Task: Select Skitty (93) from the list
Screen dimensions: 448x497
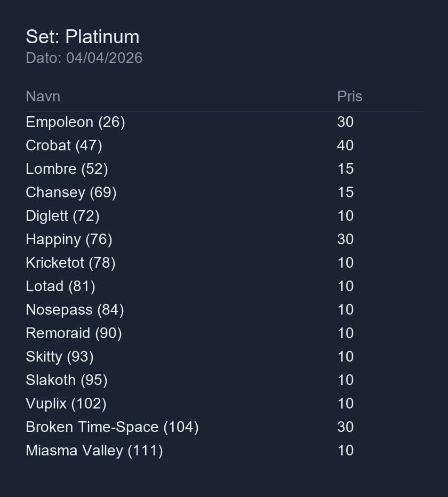Action: coord(60,357)
